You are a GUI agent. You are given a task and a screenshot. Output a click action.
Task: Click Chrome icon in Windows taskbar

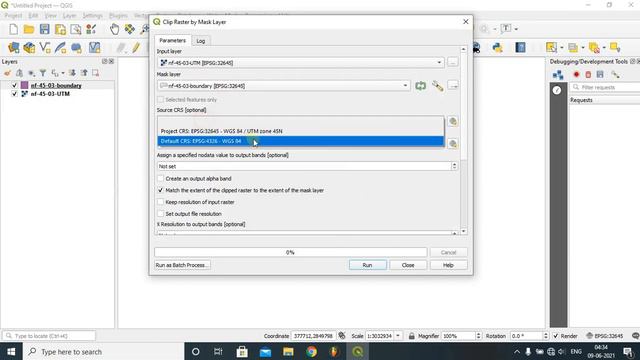click(x=311, y=351)
